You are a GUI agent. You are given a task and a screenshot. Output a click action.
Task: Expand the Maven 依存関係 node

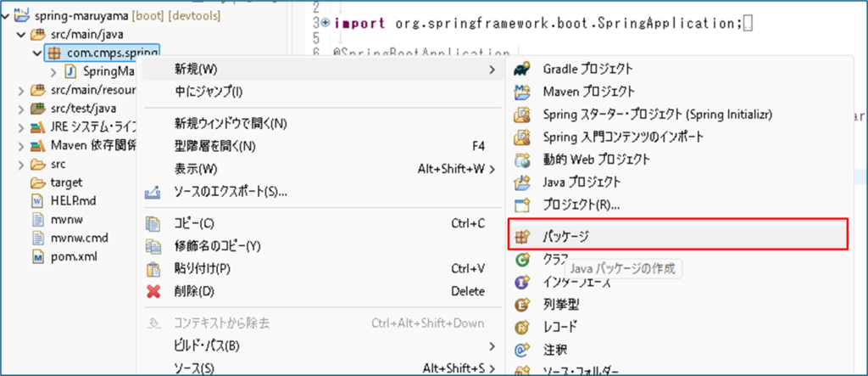(x=23, y=146)
